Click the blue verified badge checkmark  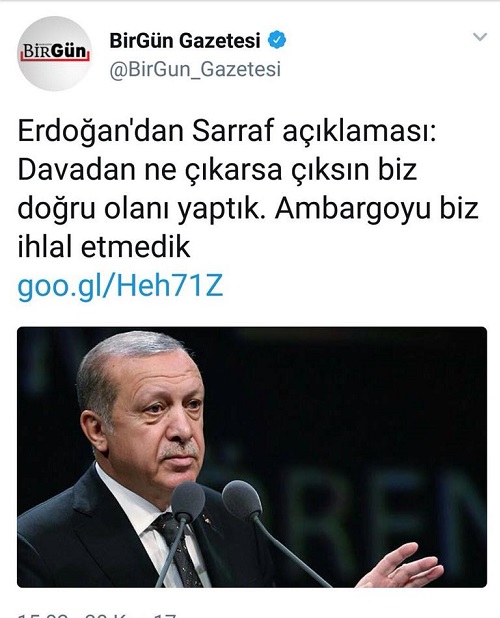click(277, 40)
